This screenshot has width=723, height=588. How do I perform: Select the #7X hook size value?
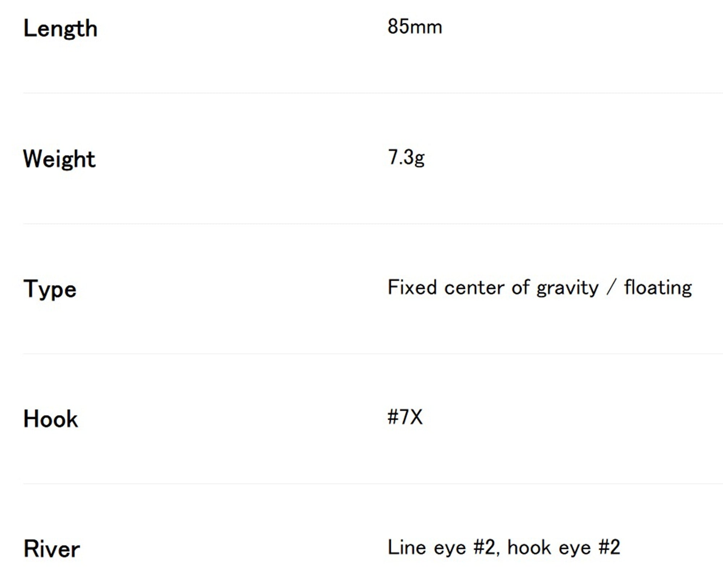[x=405, y=417]
